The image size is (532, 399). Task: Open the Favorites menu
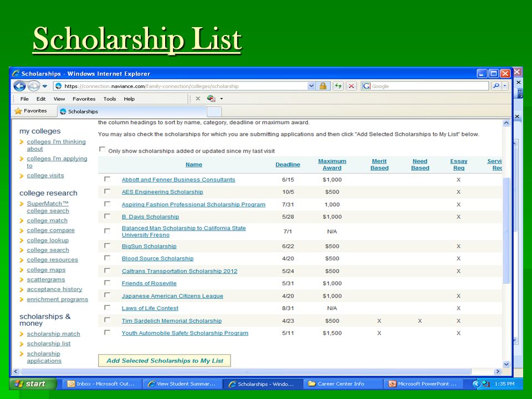pyautogui.click(x=84, y=99)
